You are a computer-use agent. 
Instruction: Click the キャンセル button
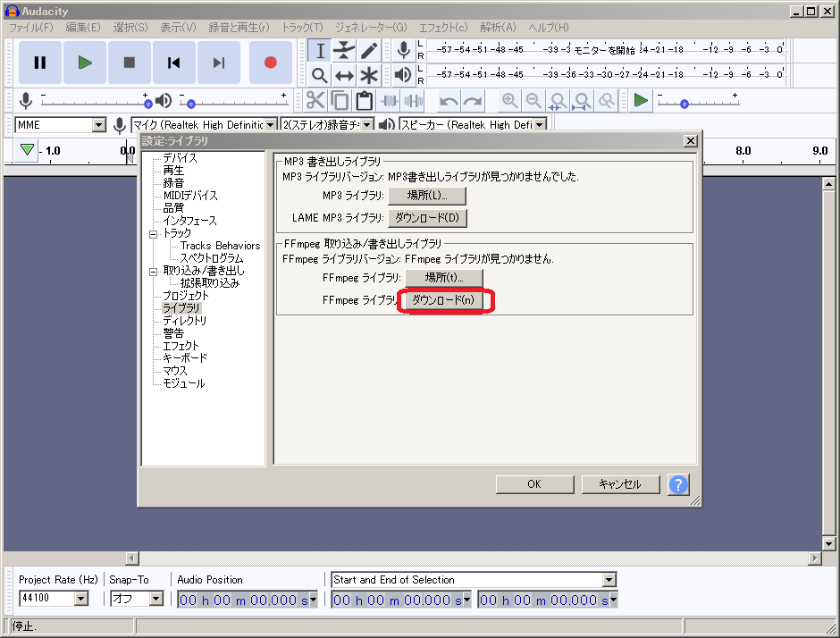pyautogui.click(x=620, y=484)
